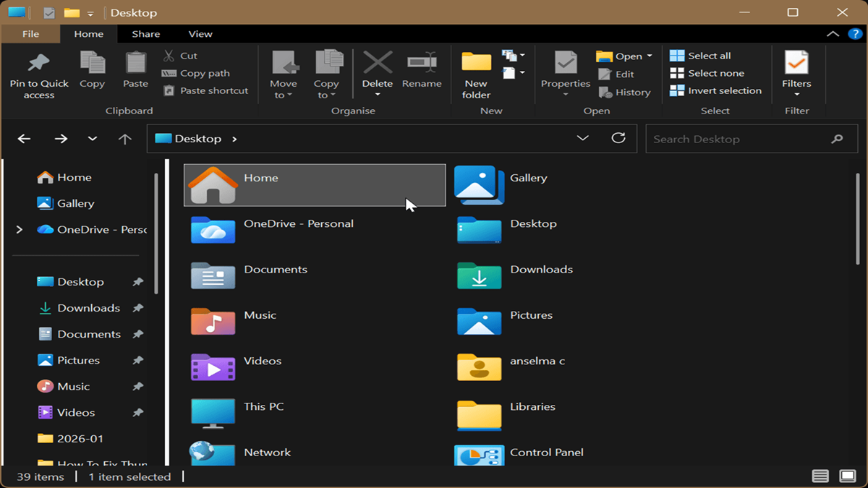Click the Pin to Quick access icon

[x=38, y=62]
